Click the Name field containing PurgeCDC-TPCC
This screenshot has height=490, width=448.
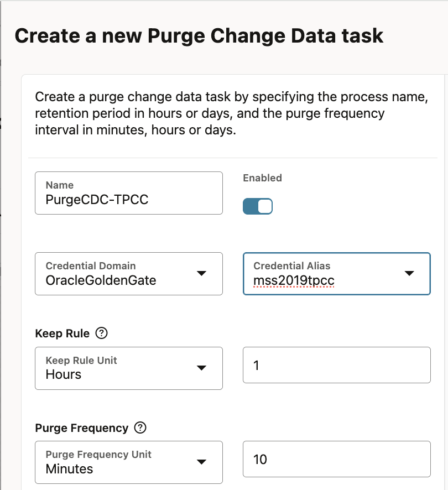pyautogui.click(x=129, y=199)
